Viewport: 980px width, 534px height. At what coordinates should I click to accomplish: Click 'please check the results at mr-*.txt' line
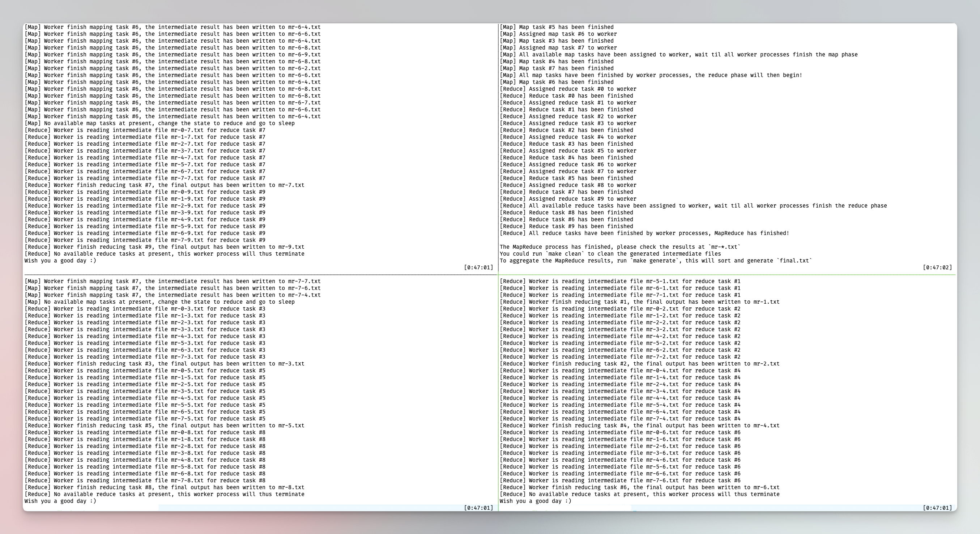620,247
